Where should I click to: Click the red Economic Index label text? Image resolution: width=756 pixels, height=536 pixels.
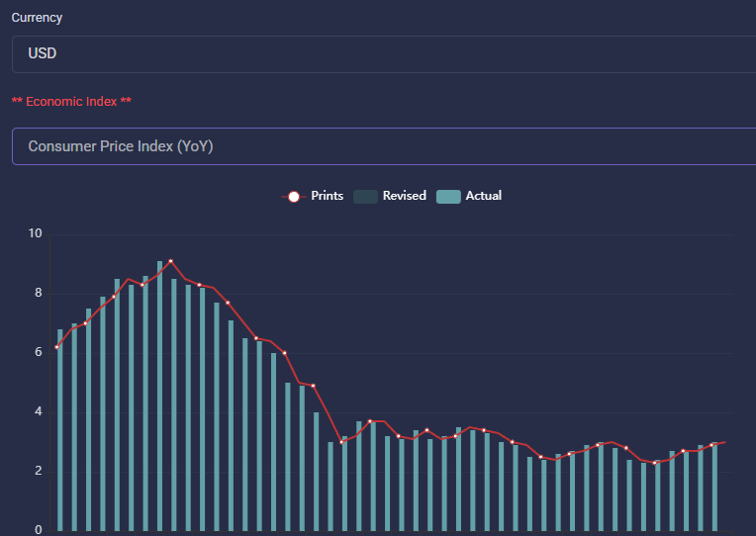click(x=71, y=102)
